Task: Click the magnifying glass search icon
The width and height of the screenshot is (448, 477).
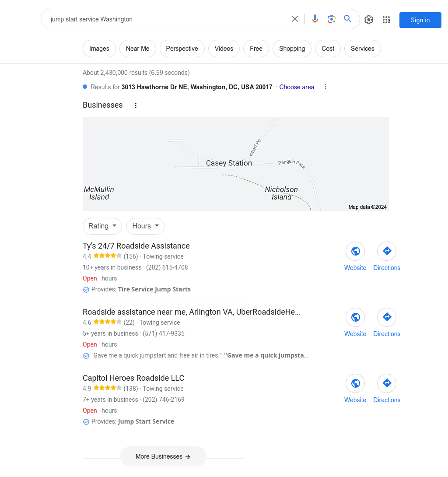Action: click(x=348, y=19)
